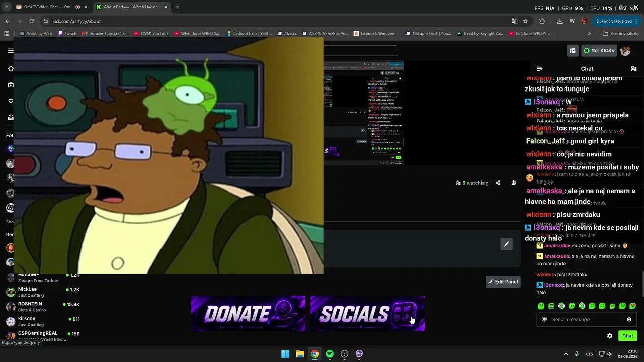Open media controls icon in Chrome toolbar
The width and height of the screenshot is (644, 362).
572,21
